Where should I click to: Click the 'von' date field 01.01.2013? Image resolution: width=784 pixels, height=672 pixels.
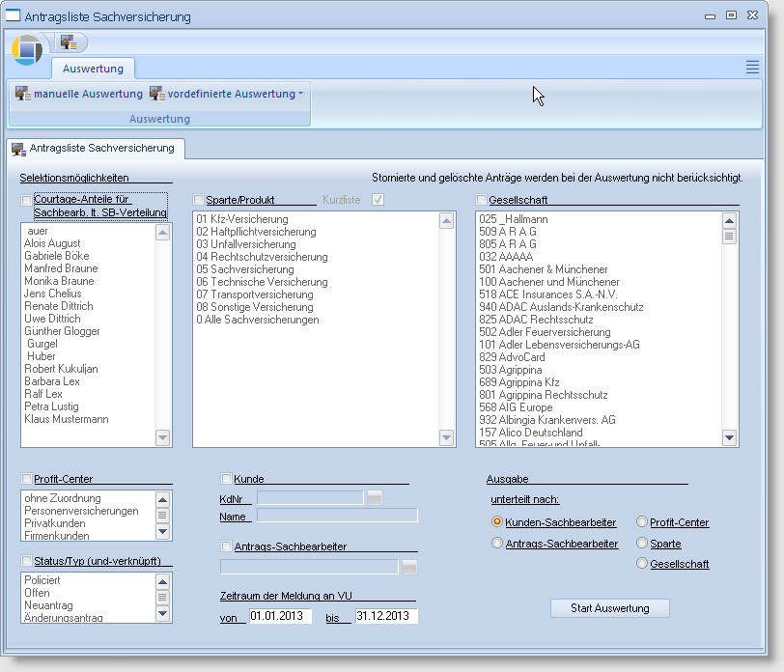point(279,615)
